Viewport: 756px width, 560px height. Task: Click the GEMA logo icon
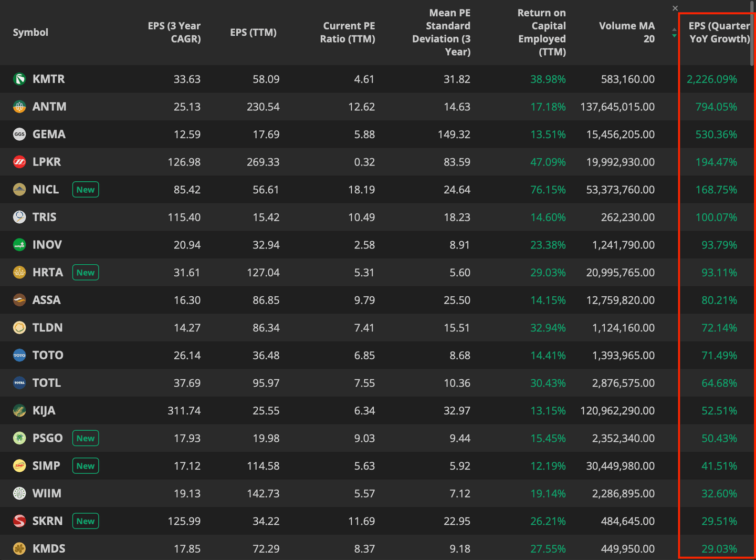[x=19, y=134]
